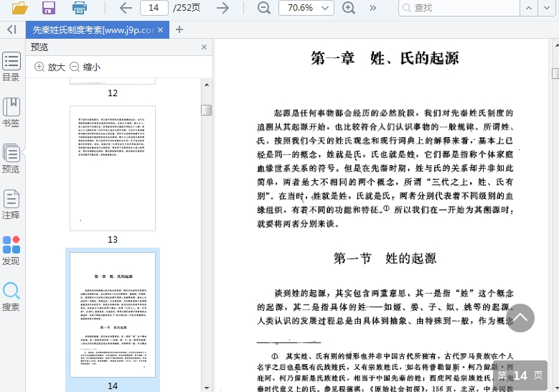Click the 第 14 页 page indicator

coord(520,375)
